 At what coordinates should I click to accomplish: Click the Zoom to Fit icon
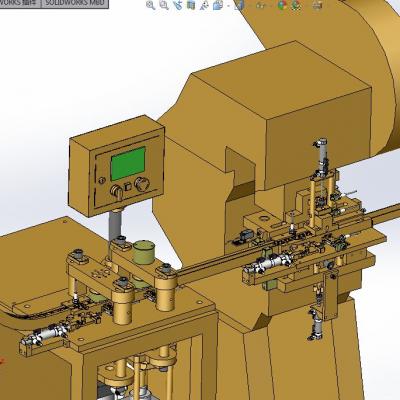tap(150, 5)
